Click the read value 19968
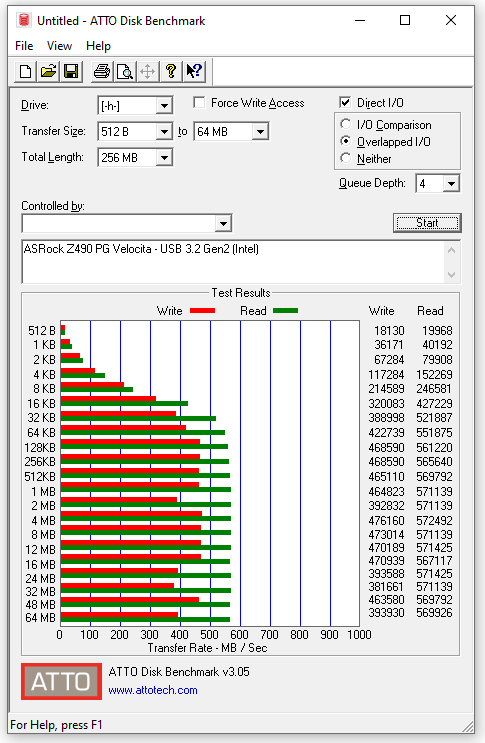485x743 pixels. tap(437, 330)
